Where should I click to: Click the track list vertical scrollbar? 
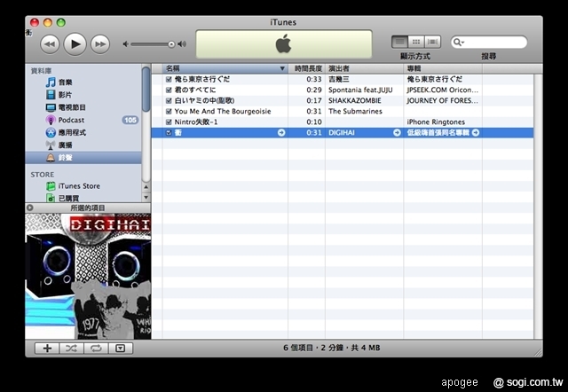pyautogui.click(x=538, y=207)
